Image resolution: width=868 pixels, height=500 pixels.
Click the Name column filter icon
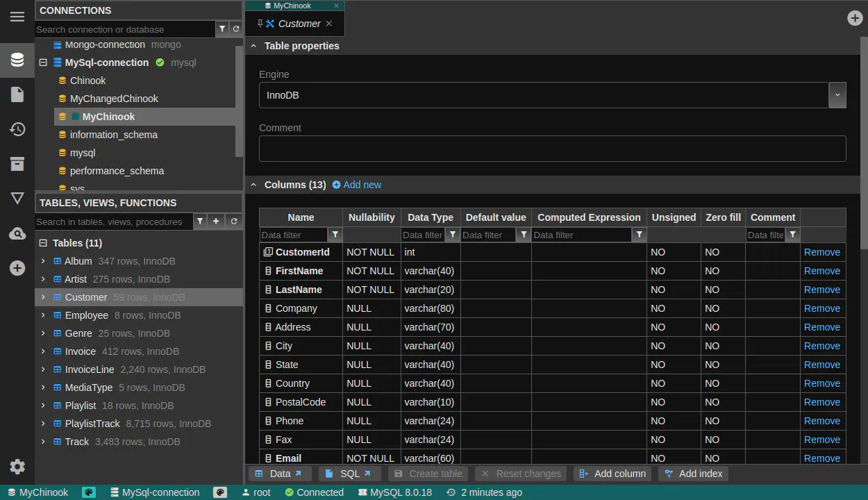pyautogui.click(x=335, y=235)
